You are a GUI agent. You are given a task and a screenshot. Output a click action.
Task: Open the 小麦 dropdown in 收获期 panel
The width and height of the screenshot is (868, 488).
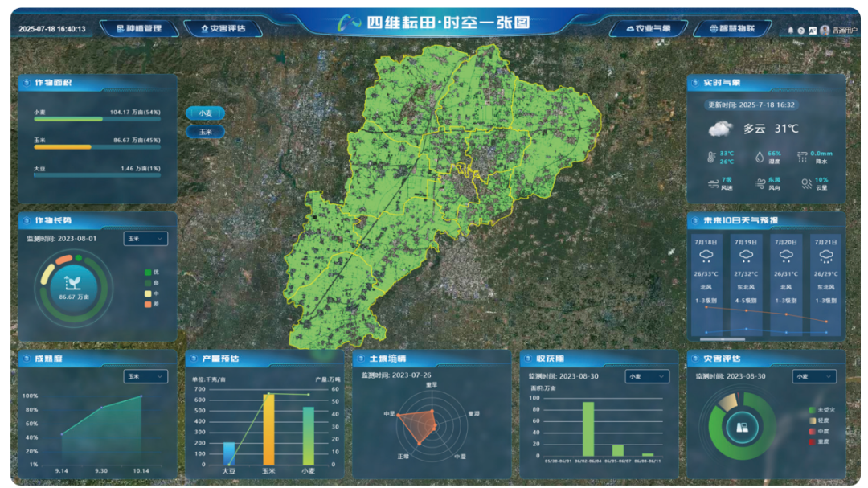pos(647,376)
